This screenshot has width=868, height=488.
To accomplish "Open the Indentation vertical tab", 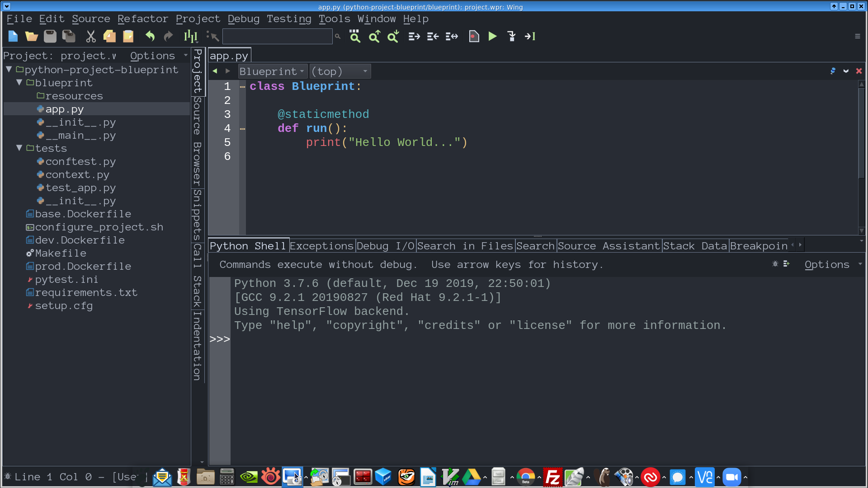I will 198,346.
